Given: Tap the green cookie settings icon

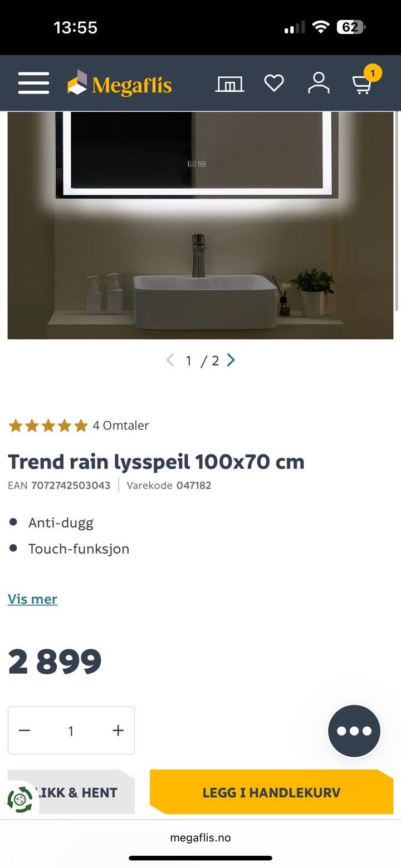Looking at the screenshot, I should tap(20, 800).
